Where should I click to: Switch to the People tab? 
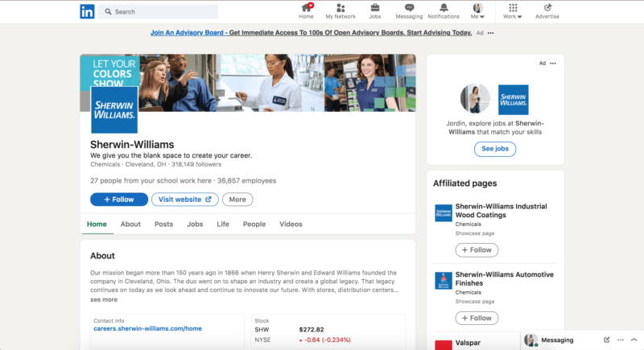pyautogui.click(x=254, y=224)
